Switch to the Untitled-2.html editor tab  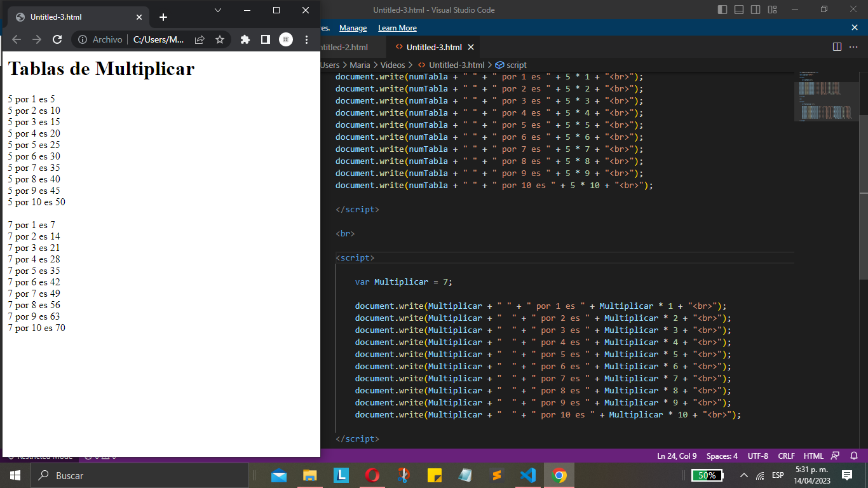click(x=344, y=47)
